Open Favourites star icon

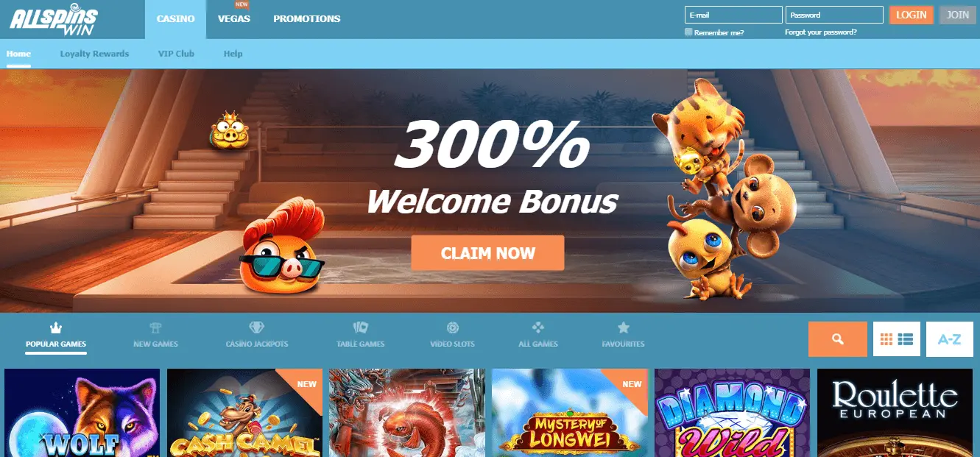pyautogui.click(x=623, y=327)
